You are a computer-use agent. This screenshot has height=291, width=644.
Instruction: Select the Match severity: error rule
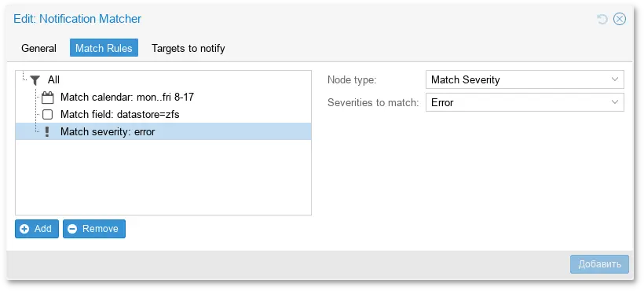coord(163,131)
